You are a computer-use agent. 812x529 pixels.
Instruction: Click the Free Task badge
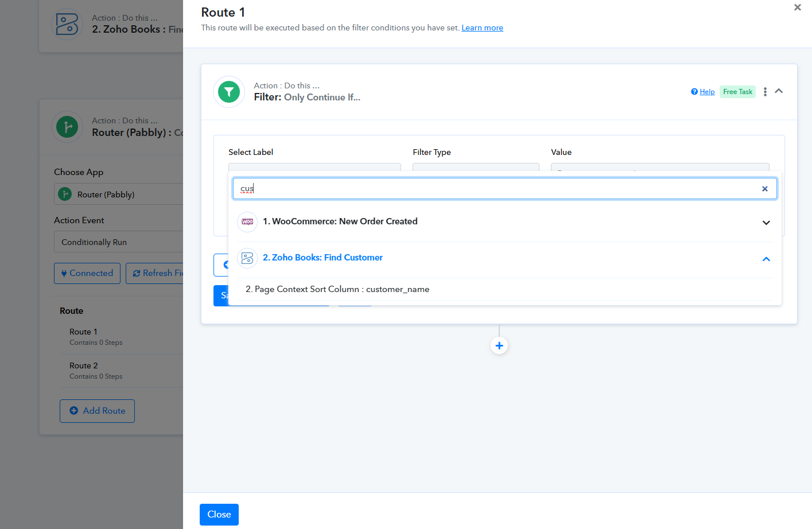coord(737,92)
